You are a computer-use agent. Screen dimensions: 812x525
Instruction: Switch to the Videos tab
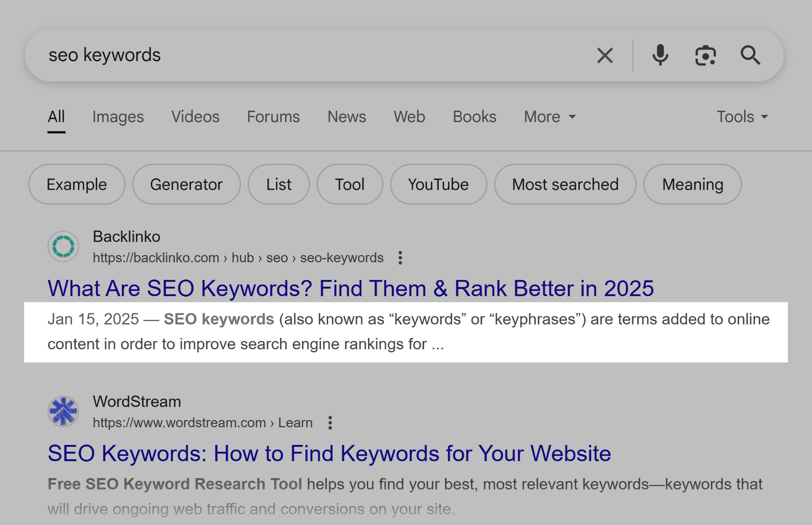coord(195,116)
